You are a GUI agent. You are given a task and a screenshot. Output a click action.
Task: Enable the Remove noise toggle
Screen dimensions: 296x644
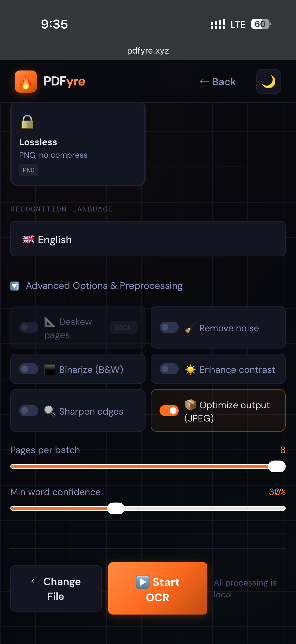coord(169,327)
